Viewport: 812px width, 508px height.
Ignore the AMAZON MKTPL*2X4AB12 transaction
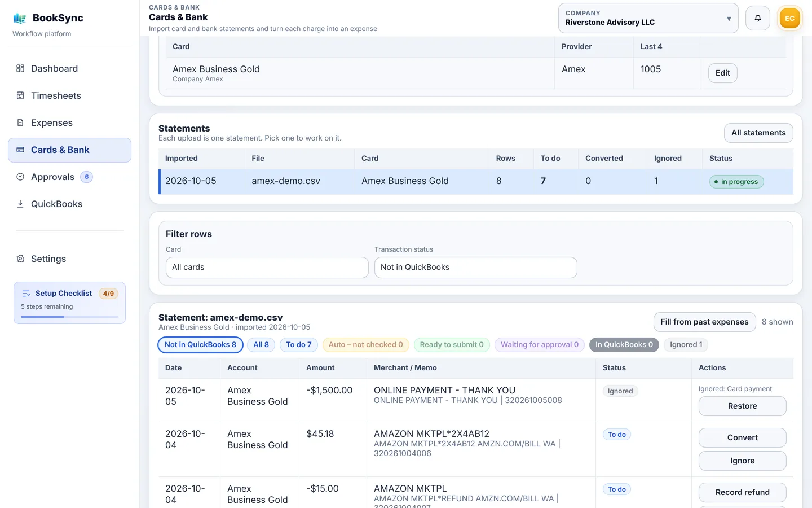tap(742, 461)
